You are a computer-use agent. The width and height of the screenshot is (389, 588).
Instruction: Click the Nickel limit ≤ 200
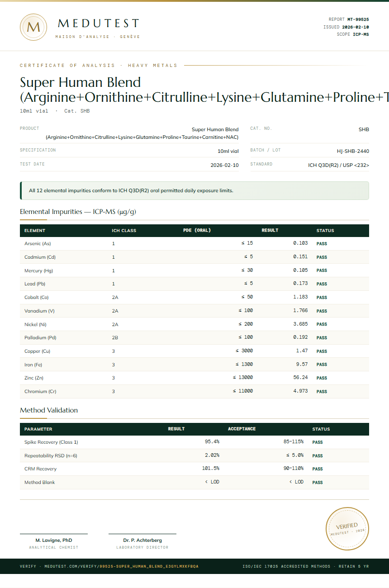pyautogui.click(x=246, y=324)
